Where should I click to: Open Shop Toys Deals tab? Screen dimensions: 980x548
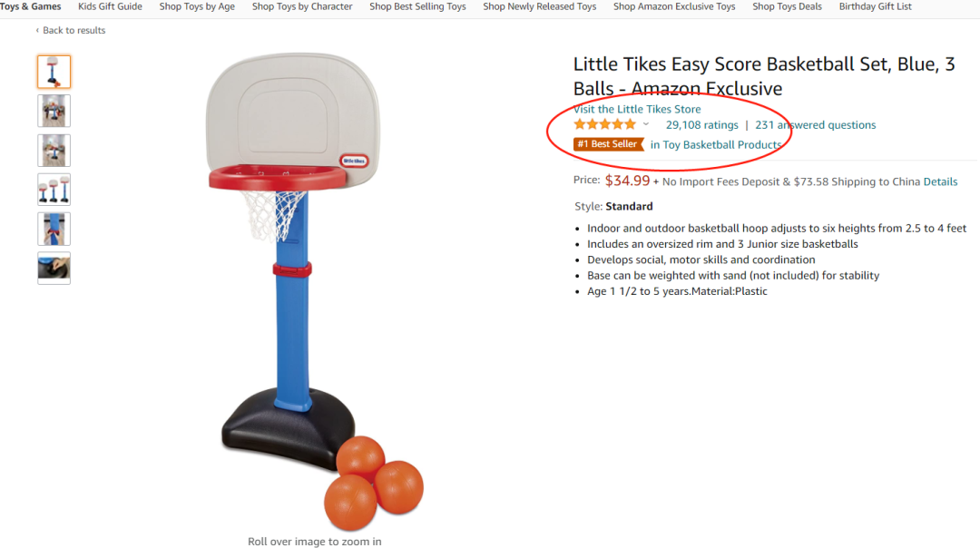(x=787, y=6)
